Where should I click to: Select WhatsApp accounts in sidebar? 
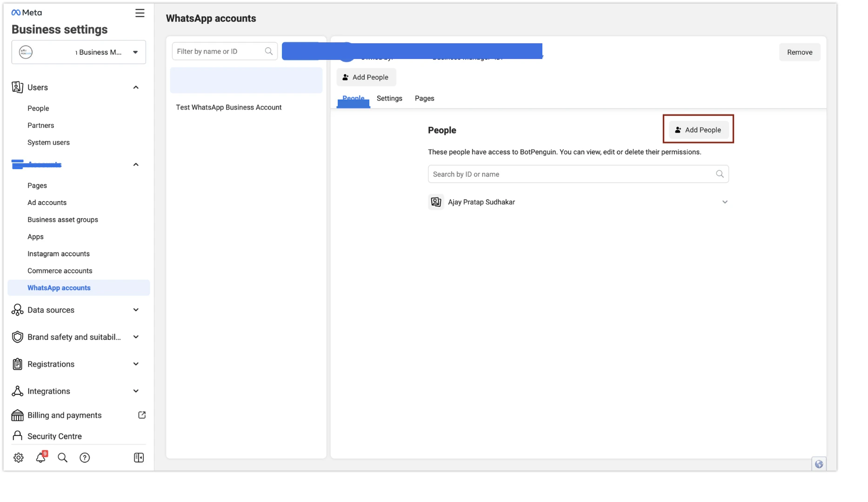pos(79,288)
